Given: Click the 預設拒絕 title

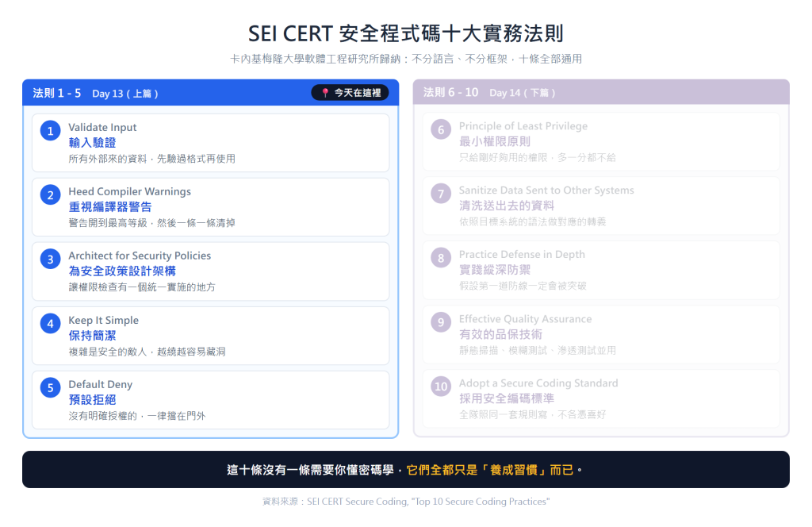Looking at the screenshot, I should (92, 399).
